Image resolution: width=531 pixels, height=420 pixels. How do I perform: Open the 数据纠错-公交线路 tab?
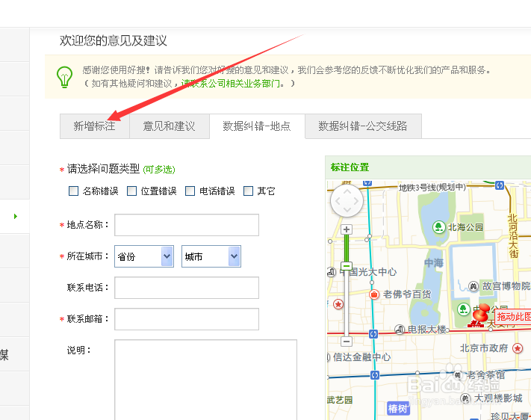[x=363, y=126]
